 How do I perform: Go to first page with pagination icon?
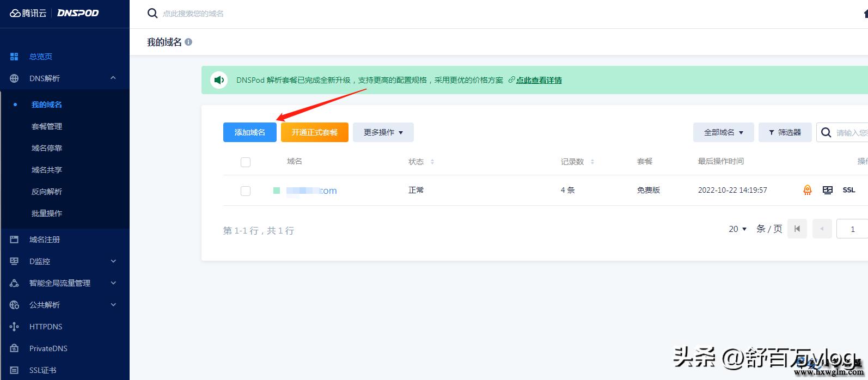[x=797, y=229]
